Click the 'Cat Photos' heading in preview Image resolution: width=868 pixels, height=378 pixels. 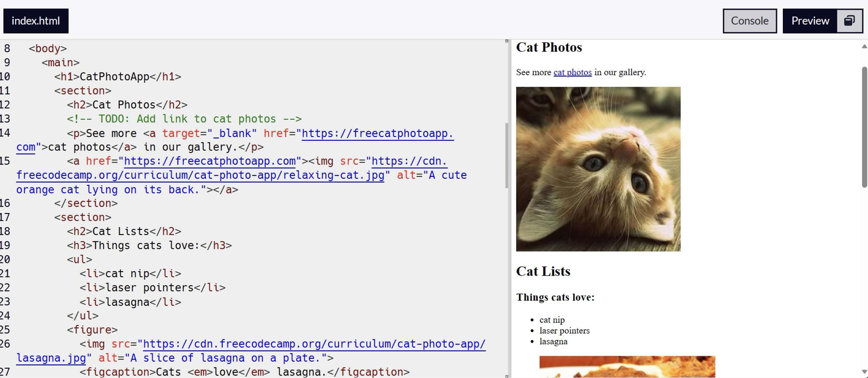549,47
